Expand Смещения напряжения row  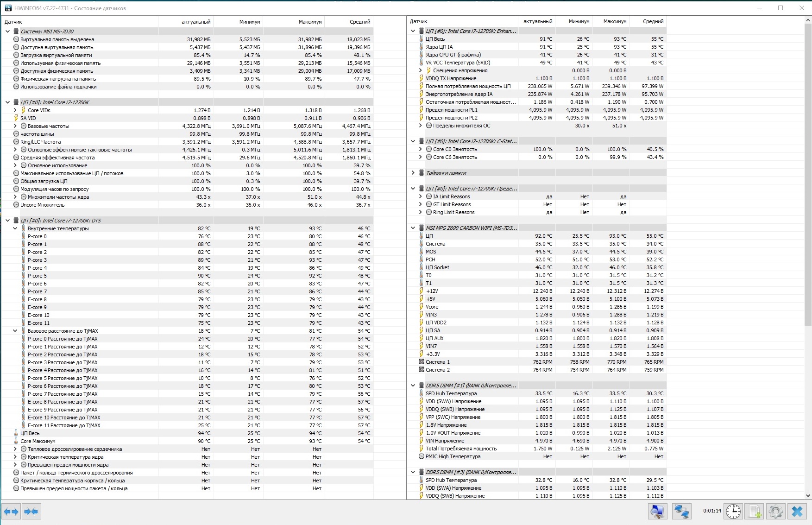420,70
